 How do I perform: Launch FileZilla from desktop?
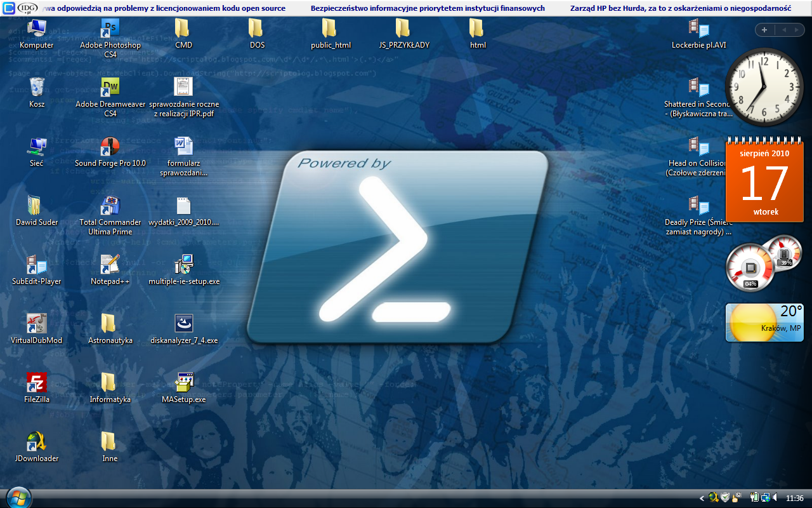pyautogui.click(x=37, y=388)
